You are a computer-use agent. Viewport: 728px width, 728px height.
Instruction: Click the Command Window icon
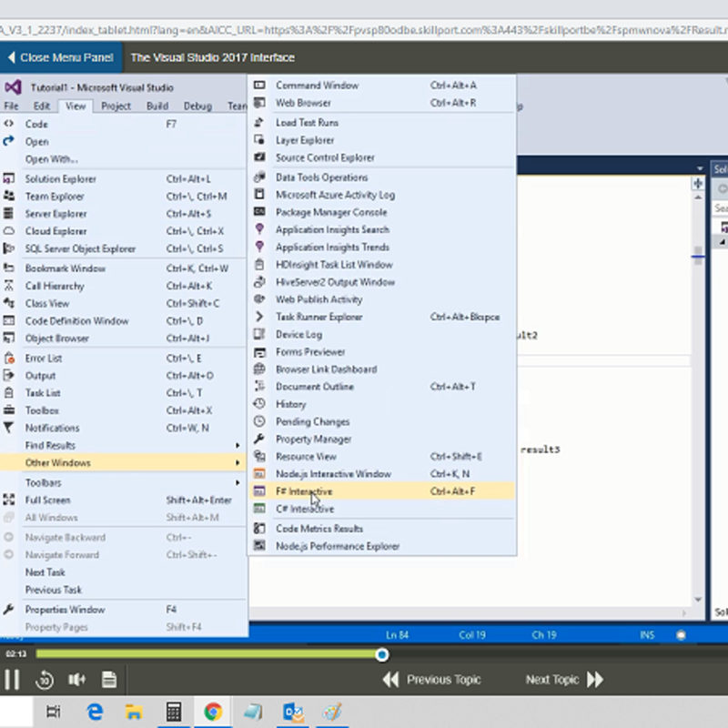click(259, 85)
